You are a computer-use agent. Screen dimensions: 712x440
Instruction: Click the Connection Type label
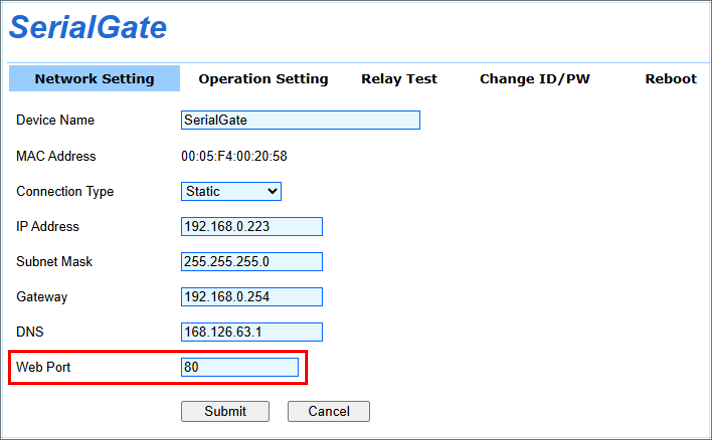65,192
